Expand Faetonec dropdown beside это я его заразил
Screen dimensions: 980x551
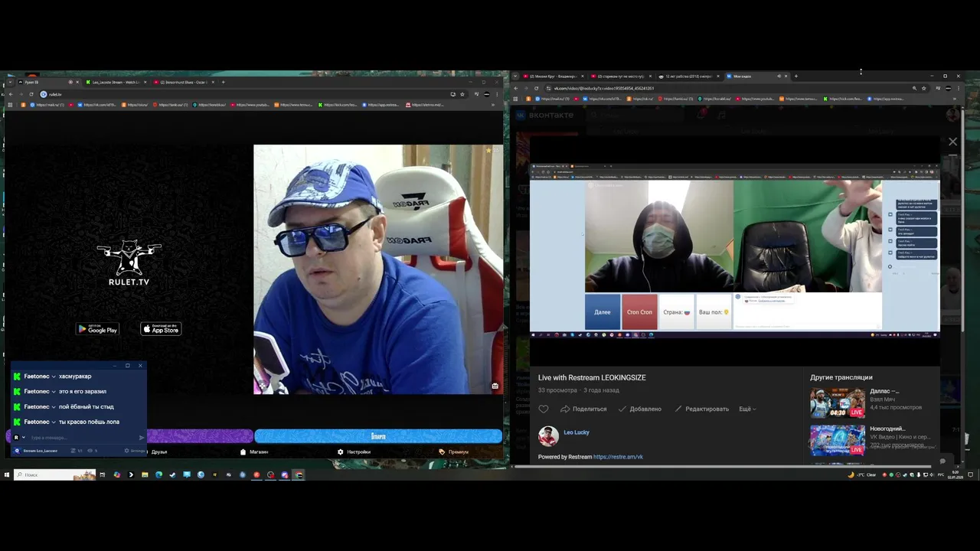54,392
